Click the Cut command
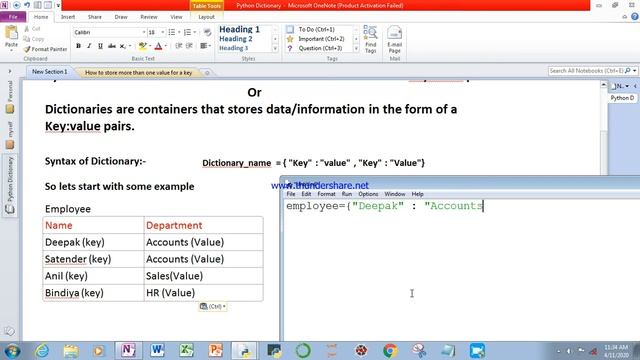 pyautogui.click(x=32, y=29)
